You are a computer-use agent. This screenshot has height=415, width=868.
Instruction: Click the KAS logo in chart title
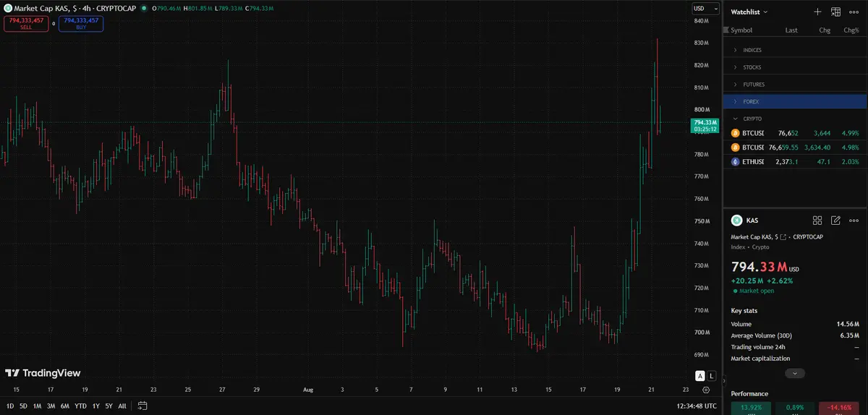(8, 8)
